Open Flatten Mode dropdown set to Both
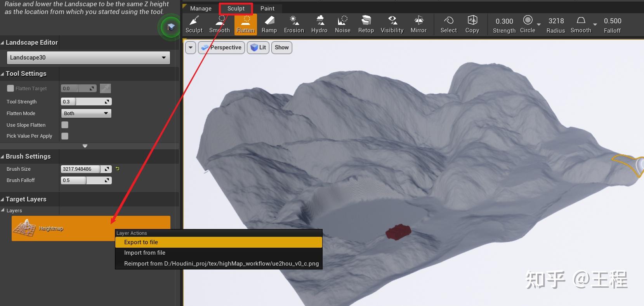Viewport: 644px width, 306px height. [x=86, y=113]
